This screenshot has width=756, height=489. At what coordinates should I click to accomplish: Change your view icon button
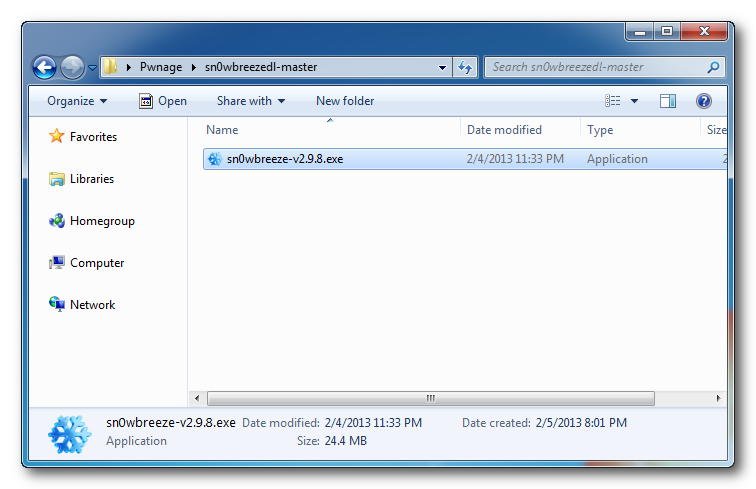click(x=613, y=101)
